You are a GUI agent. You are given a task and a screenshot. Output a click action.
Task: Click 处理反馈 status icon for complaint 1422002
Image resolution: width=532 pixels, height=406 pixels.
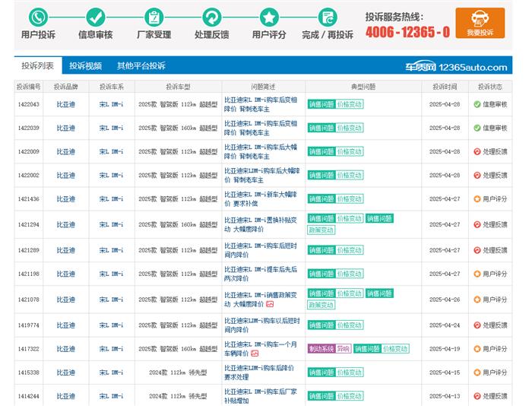477,175
